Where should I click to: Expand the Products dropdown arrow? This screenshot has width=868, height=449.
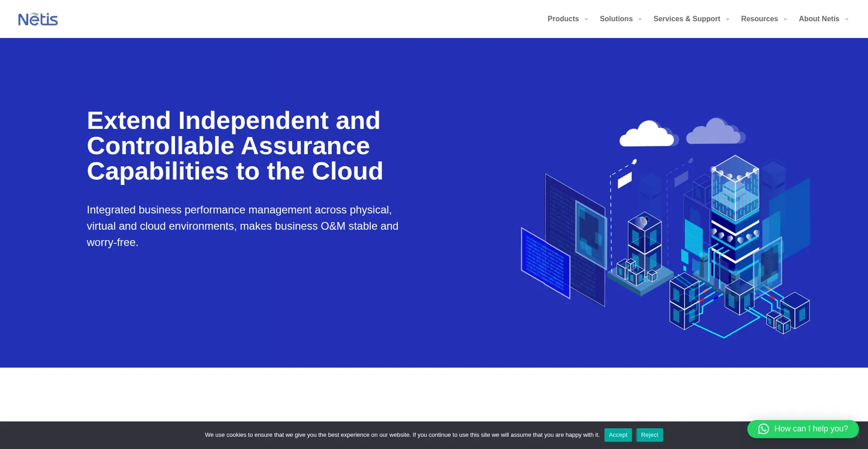586,19
